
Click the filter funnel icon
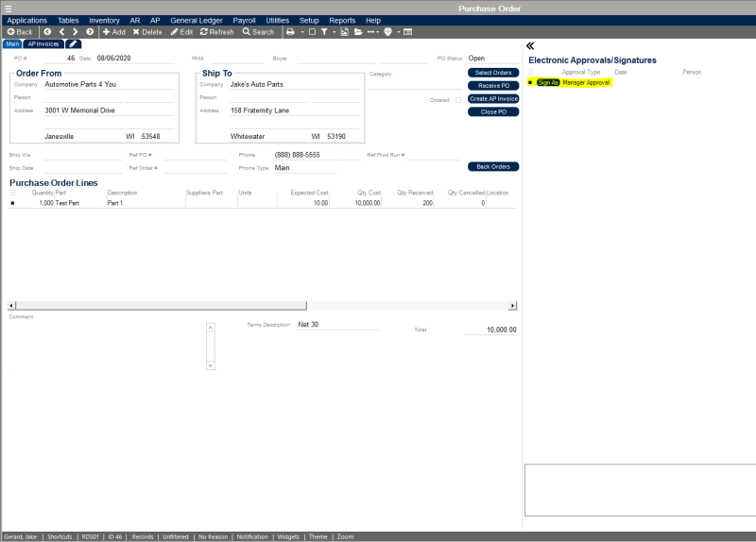click(324, 32)
